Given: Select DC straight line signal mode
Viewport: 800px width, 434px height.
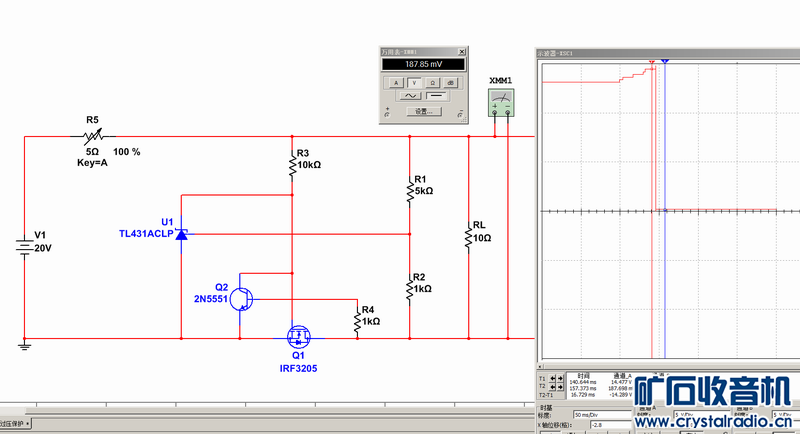Looking at the screenshot, I should pyautogui.click(x=438, y=95).
